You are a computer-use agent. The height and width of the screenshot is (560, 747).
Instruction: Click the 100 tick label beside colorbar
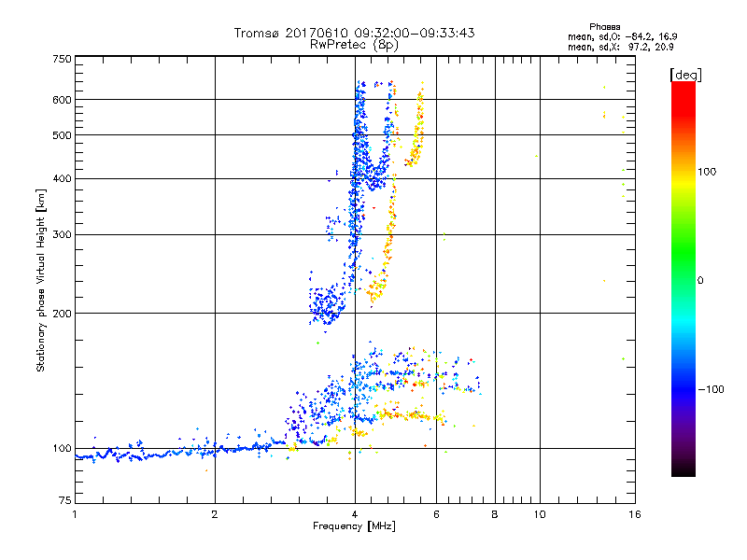[711, 172]
